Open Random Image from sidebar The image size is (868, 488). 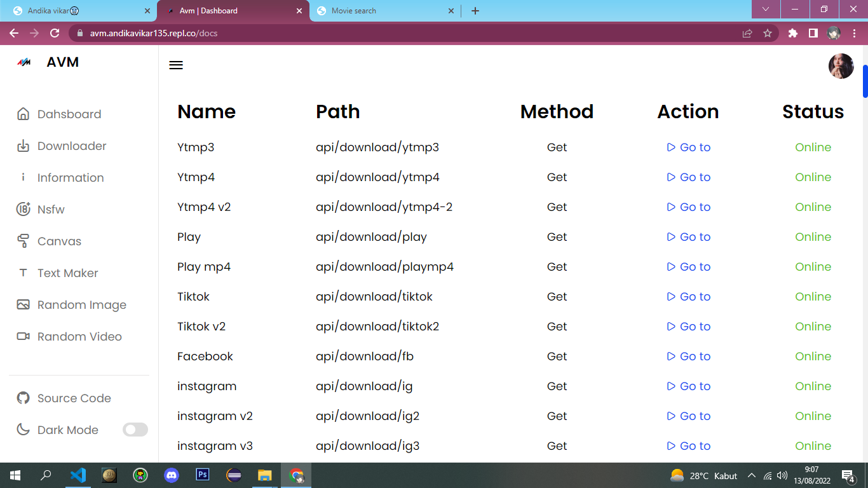(x=81, y=305)
